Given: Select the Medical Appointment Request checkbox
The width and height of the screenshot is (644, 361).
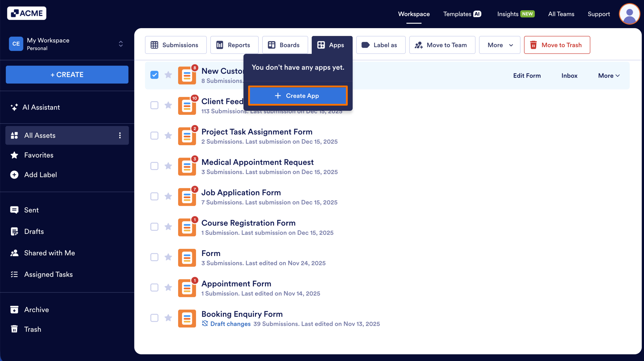Looking at the screenshot, I should point(154,166).
